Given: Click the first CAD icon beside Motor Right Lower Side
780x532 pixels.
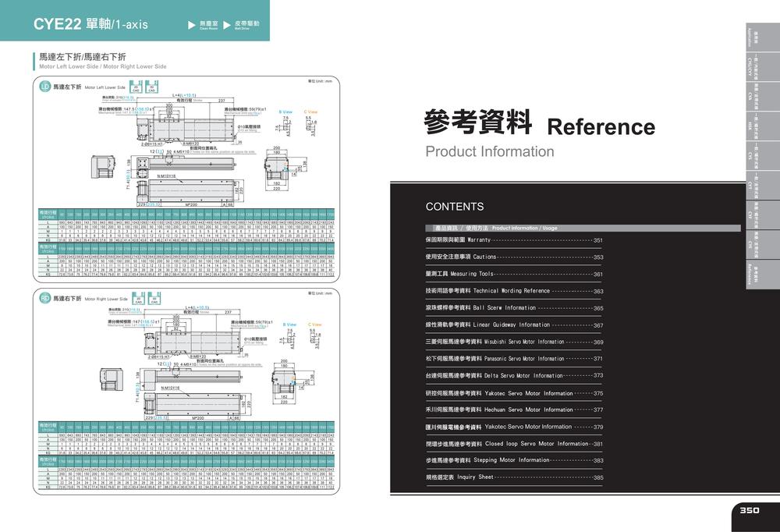Looking at the screenshot, I should (x=138, y=299).
